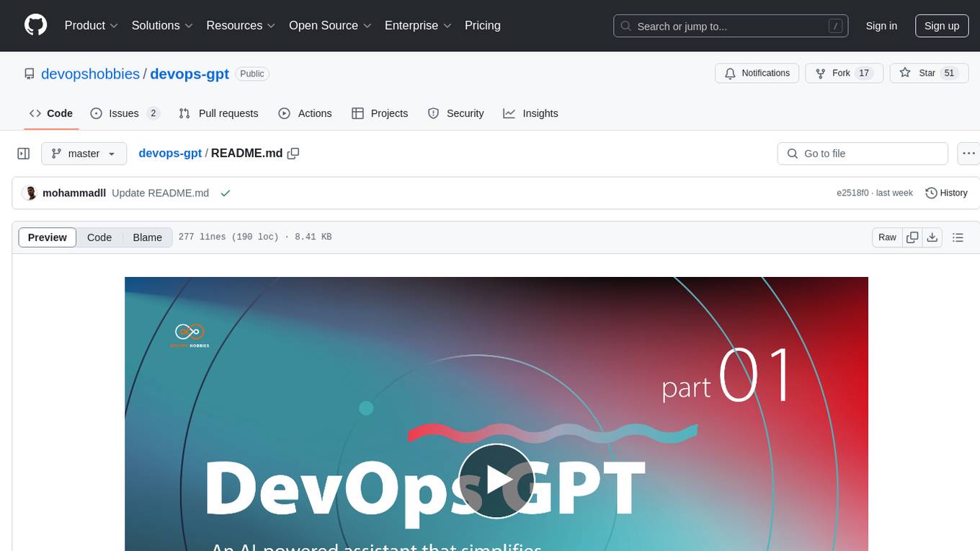Click the fork count 17

tap(865, 74)
